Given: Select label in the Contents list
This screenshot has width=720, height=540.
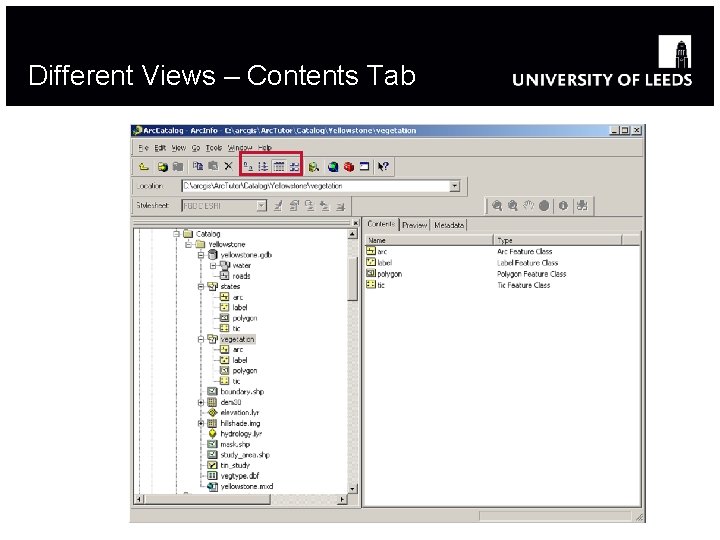Looking at the screenshot, I should (x=384, y=263).
